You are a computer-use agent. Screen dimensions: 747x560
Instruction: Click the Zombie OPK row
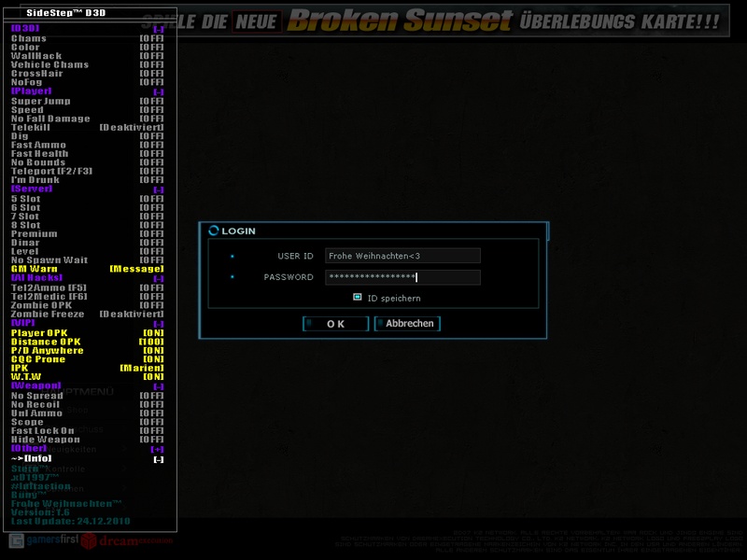pos(87,305)
